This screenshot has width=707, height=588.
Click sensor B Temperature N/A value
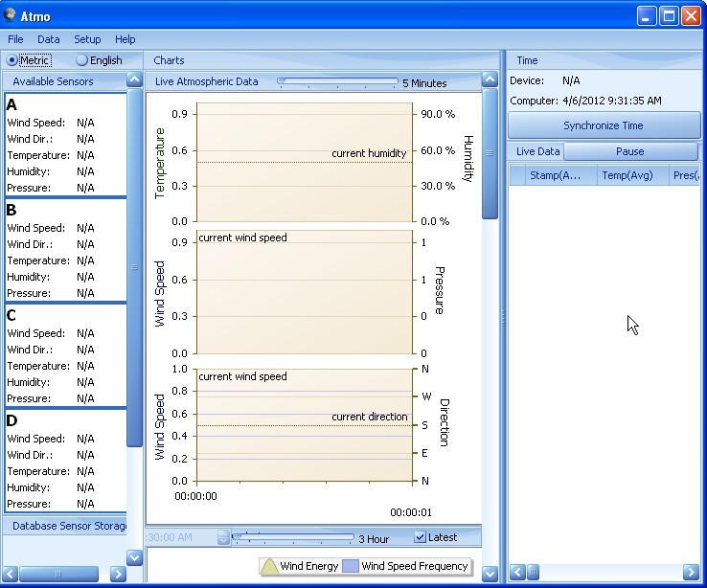tap(85, 260)
